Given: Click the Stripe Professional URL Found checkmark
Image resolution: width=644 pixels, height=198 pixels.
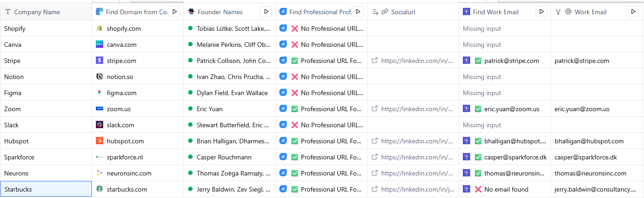Looking at the screenshot, I should click(294, 61).
